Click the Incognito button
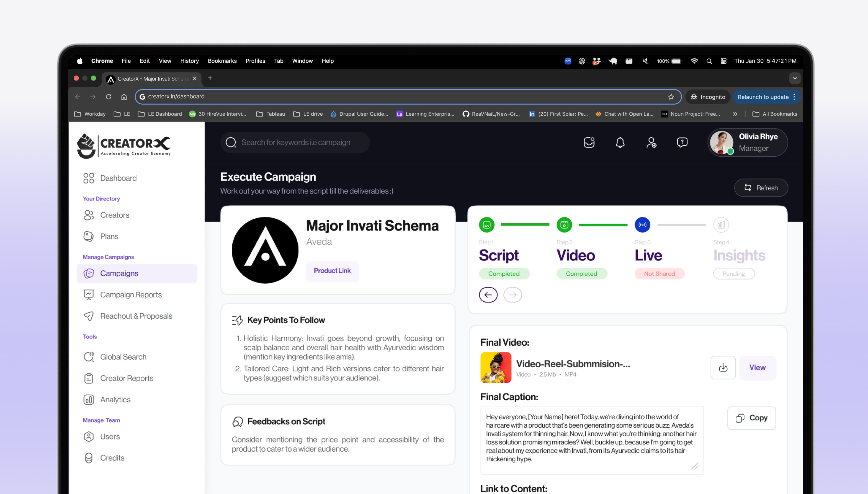The height and width of the screenshot is (494, 868). 708,97
